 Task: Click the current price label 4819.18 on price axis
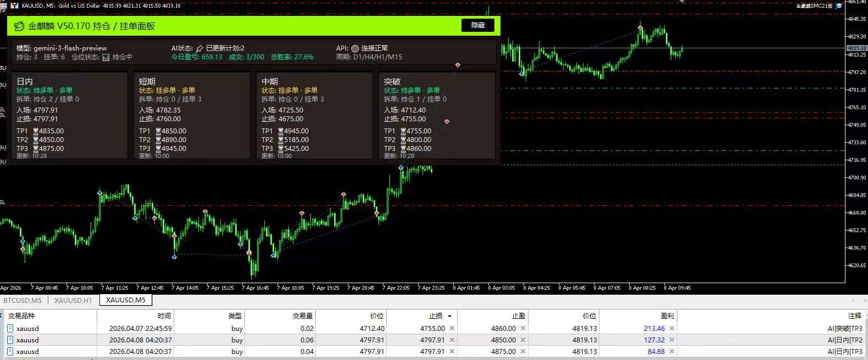(x=856, y=48)
